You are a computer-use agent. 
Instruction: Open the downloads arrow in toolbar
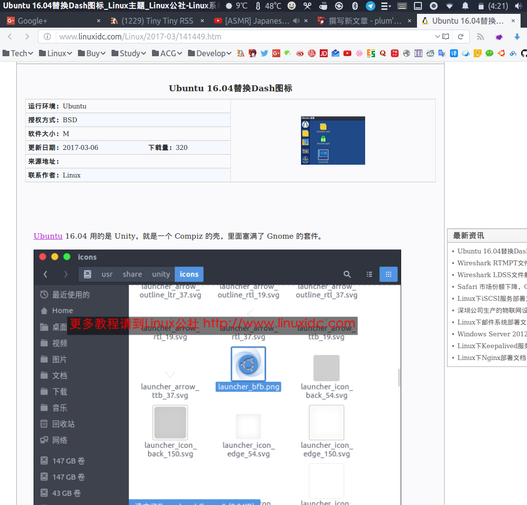(517, 36)
